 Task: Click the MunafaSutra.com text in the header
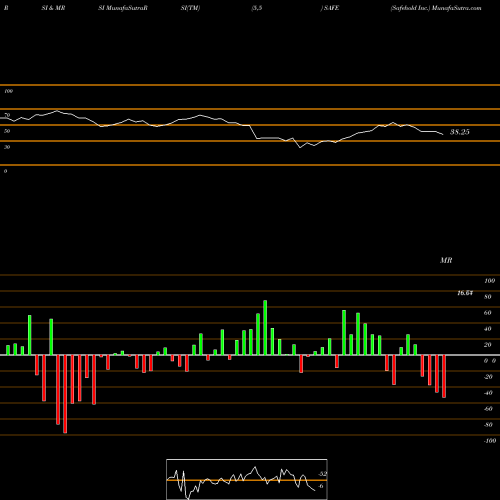pyautogui.click(x=456, y=8)
